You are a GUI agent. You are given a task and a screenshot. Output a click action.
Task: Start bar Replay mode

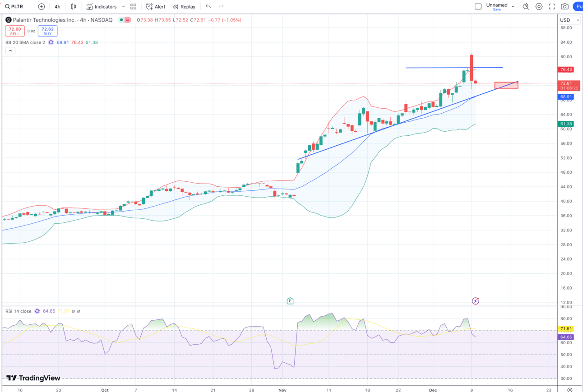click(x=184, y=7)
